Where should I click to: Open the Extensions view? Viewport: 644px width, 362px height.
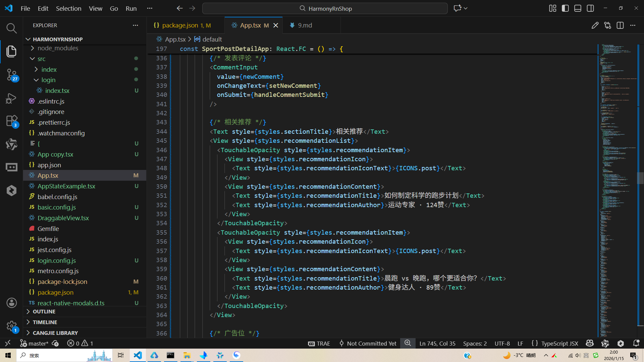11,121
